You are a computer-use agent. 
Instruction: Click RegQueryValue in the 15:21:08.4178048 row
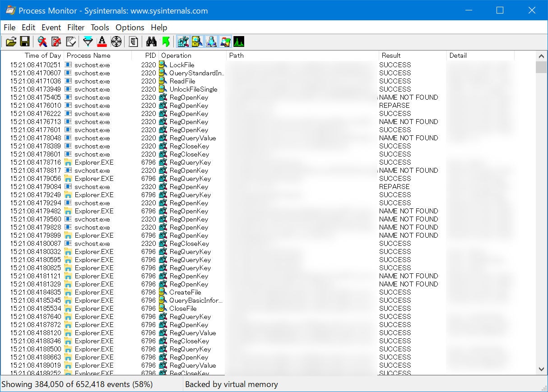coord(193,138)
